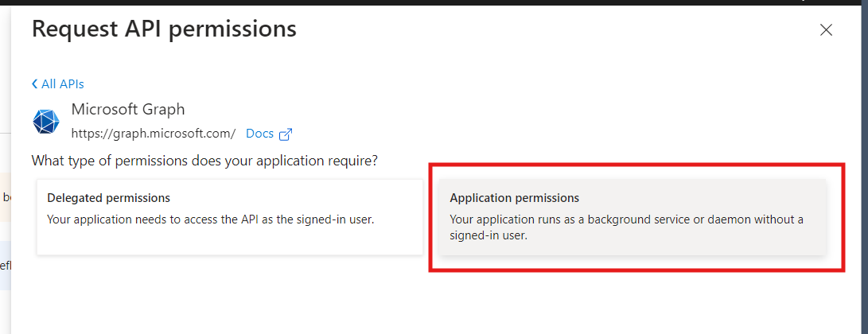Click the 'What type of permissions' question text
Screen dimensions: 868x334
tap(204, 161)
